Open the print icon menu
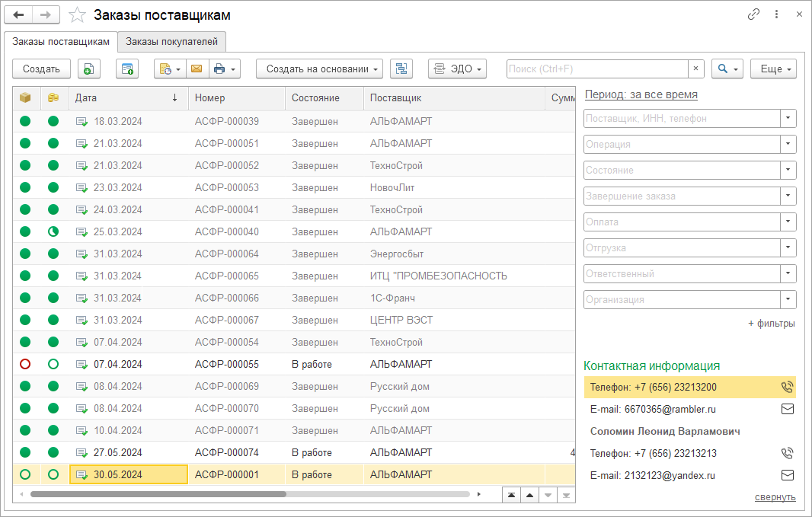Viewport: 812px width, 517px height. pyautogui.click(x=224, y=69)
